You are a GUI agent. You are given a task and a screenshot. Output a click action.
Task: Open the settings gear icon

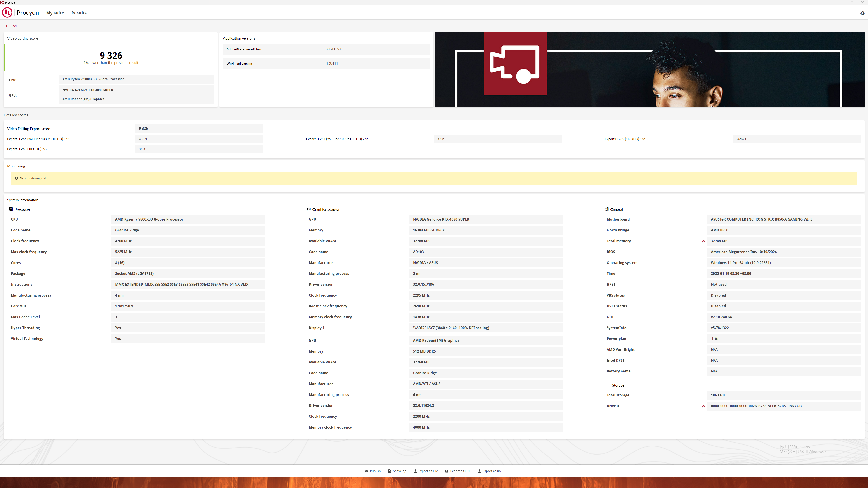[x=862, y=13]
